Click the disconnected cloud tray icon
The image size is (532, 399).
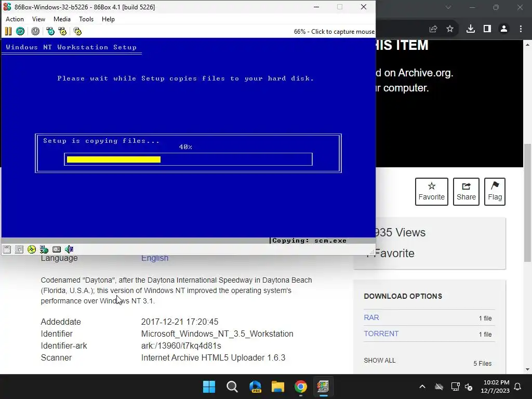[x=439, y=387]
